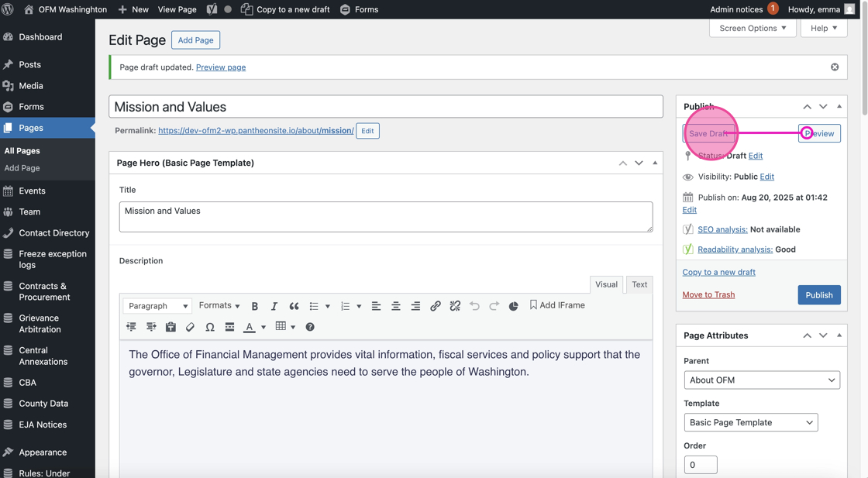The height and width of the screenshot is (478, 868).
Task: Align text left
Action: (376, 306)
